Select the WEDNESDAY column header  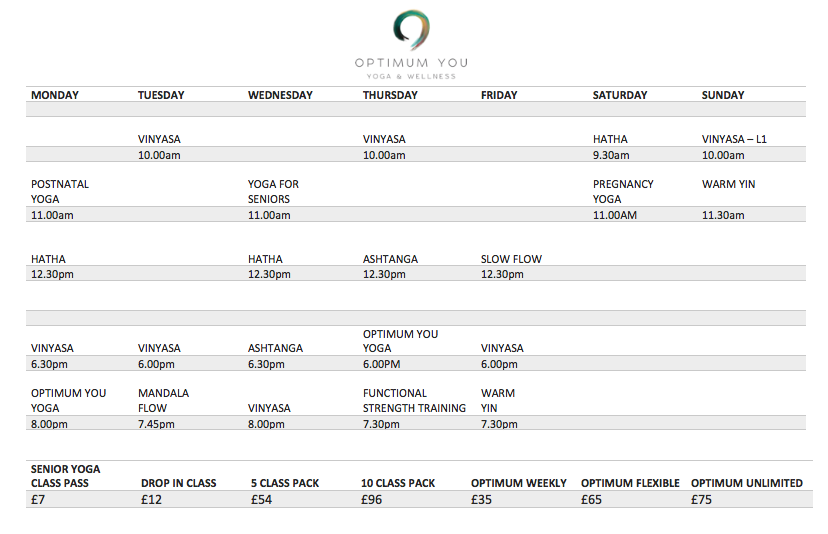pos(280,96)
